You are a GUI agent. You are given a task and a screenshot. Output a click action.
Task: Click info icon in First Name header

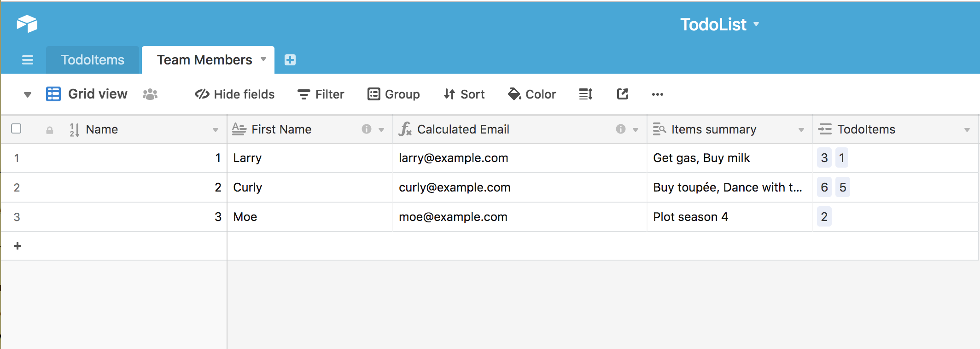point(366,129)
